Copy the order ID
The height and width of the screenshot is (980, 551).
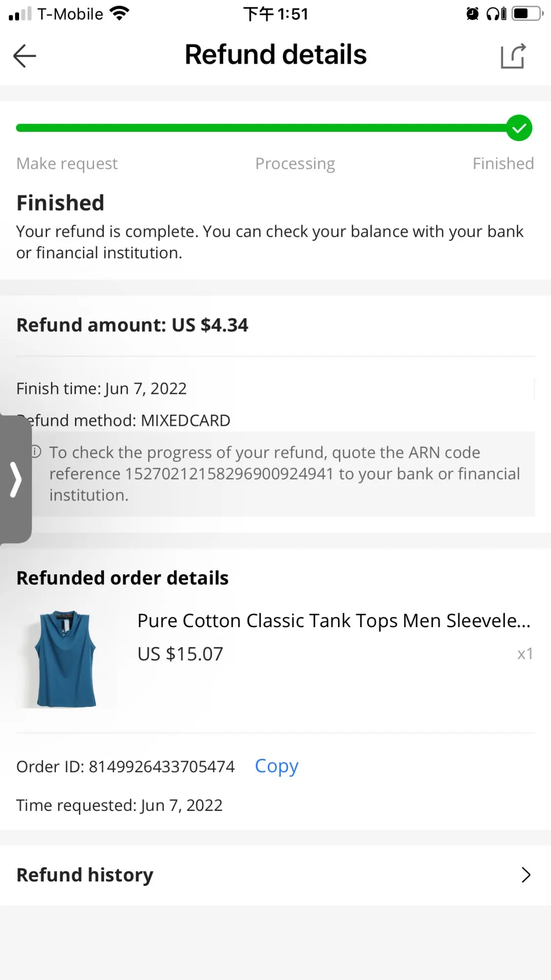[x=276, y=766]
